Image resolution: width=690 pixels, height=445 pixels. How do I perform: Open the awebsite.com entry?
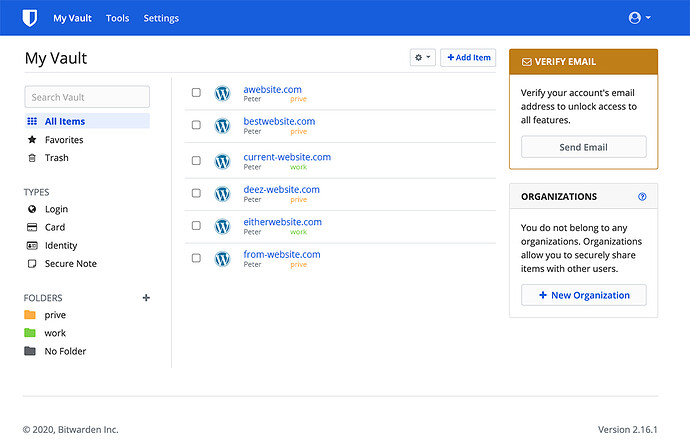pos(272,89)
